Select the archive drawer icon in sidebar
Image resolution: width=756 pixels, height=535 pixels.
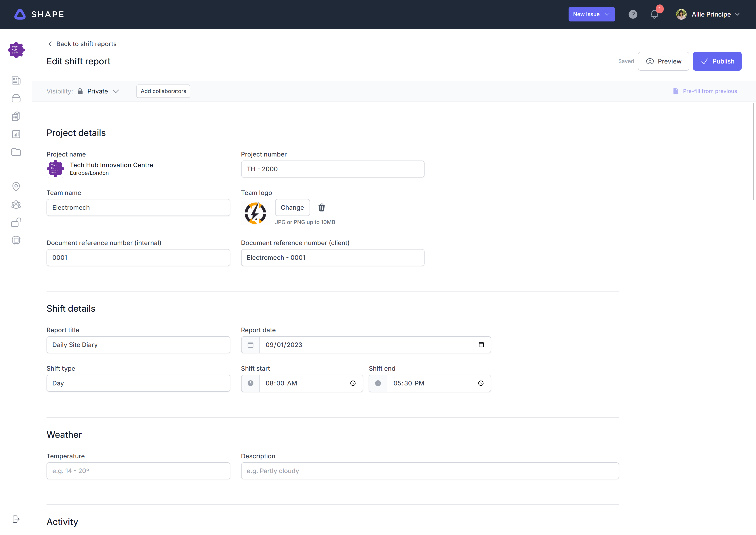pyautogui.click(x=16, y=98)
